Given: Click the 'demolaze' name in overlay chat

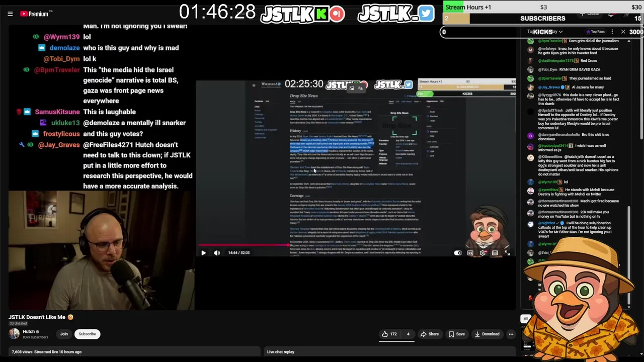Looking at the screenshot, I should (64, 48).
